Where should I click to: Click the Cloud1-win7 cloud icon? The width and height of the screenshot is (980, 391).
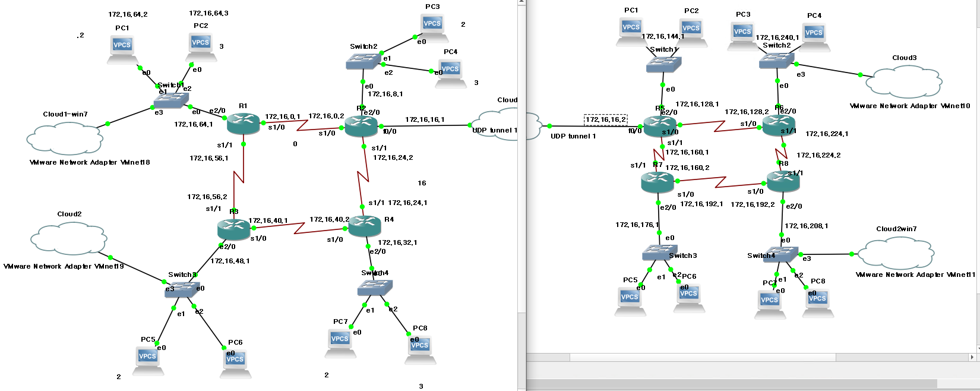coord(65,137)
